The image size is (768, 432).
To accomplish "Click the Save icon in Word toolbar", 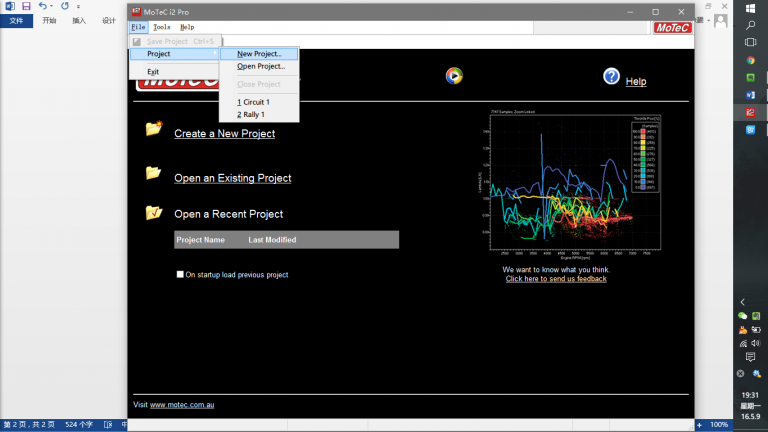I will [x=26, y=6].
